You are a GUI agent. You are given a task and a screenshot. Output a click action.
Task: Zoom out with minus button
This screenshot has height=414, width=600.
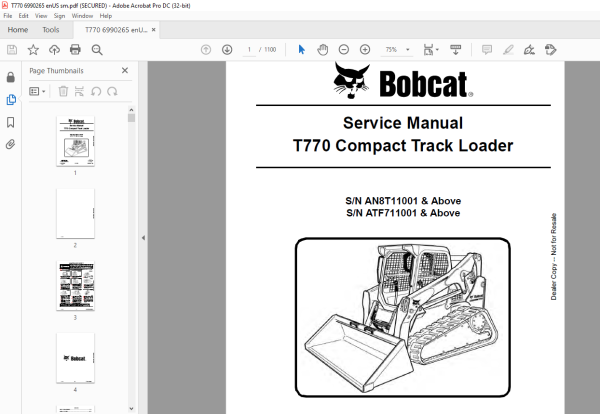pyautogui.click(x=344, y=50)
